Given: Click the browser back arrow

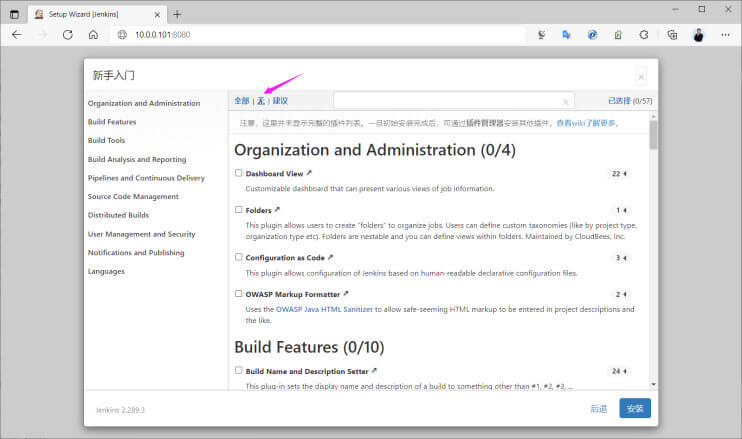Looking at the screenshot, I should click(17, 35).
